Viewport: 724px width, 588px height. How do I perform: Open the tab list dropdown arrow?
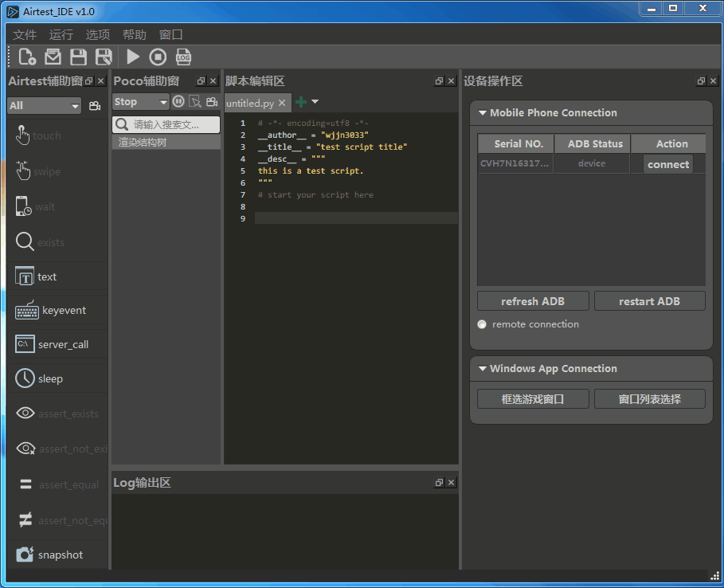[315, 102]
